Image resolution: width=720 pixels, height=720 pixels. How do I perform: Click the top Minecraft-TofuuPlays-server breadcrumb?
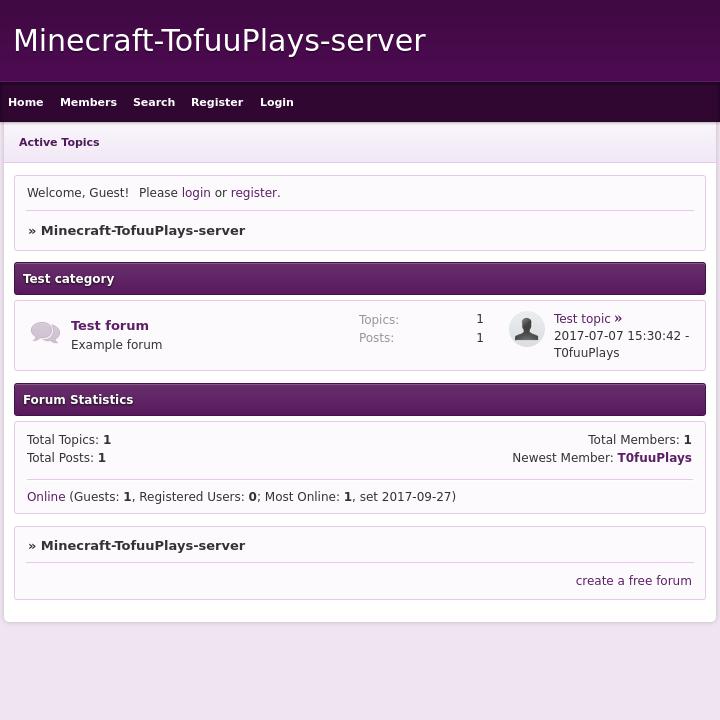pyautogui.click(x=143, y=231)
